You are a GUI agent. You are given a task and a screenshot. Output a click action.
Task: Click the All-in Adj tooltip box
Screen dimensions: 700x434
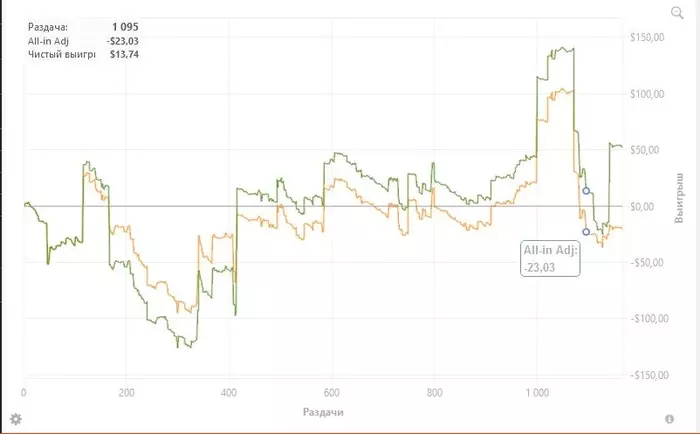click(550, 259)
